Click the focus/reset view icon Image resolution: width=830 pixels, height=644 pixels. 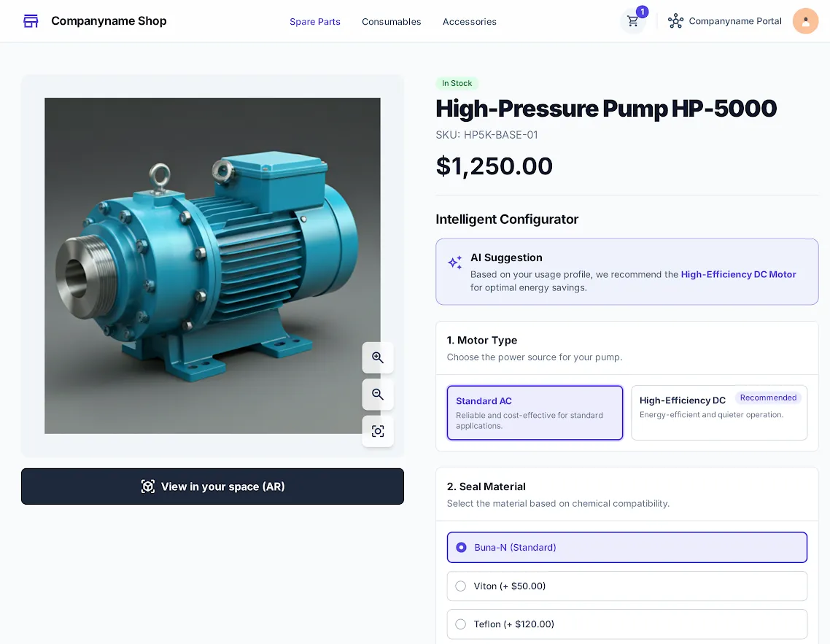[x=378, y=431]
